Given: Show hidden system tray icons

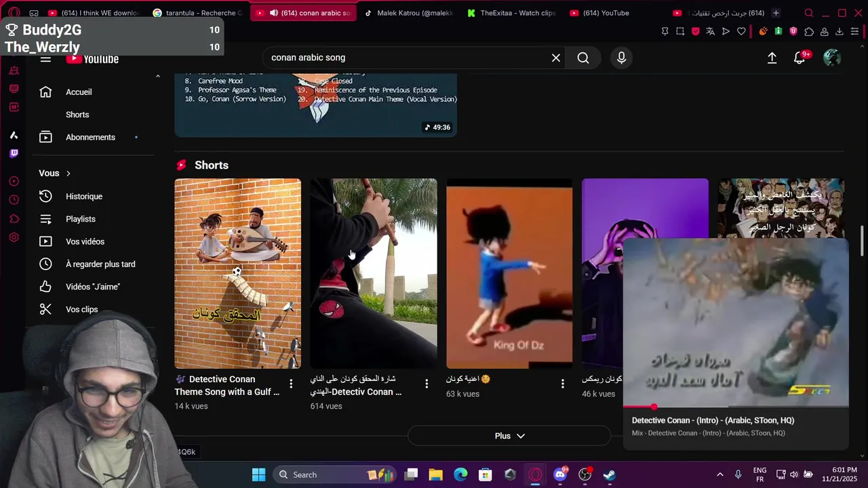Looking at the screenshot, I should coord(719,474).
